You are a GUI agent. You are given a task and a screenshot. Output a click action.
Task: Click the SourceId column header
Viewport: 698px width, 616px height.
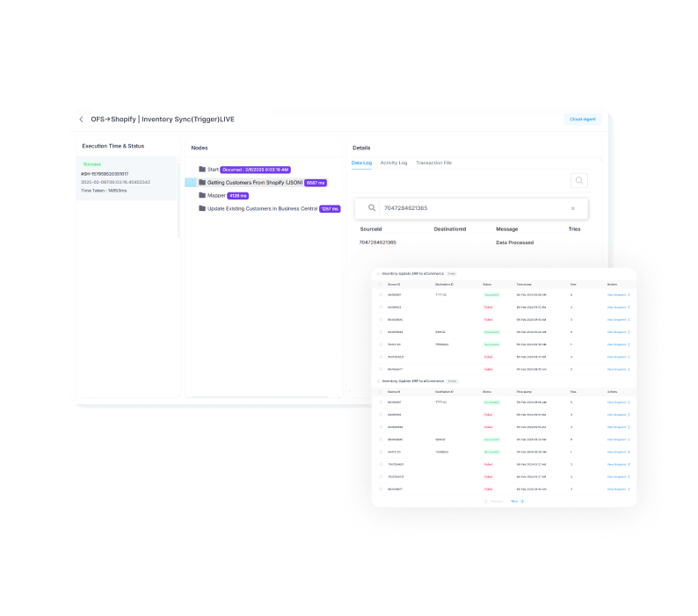pyautogui.click(x=371, y=229)
